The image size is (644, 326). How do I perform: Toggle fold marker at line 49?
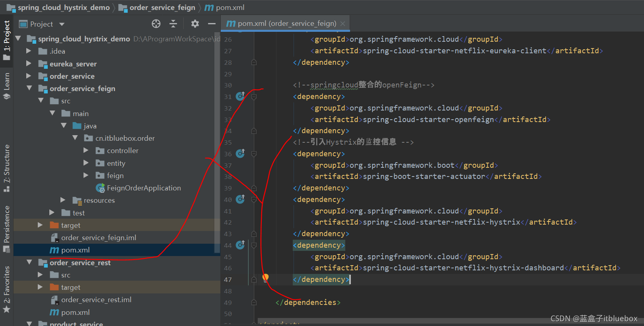[254, 303]
